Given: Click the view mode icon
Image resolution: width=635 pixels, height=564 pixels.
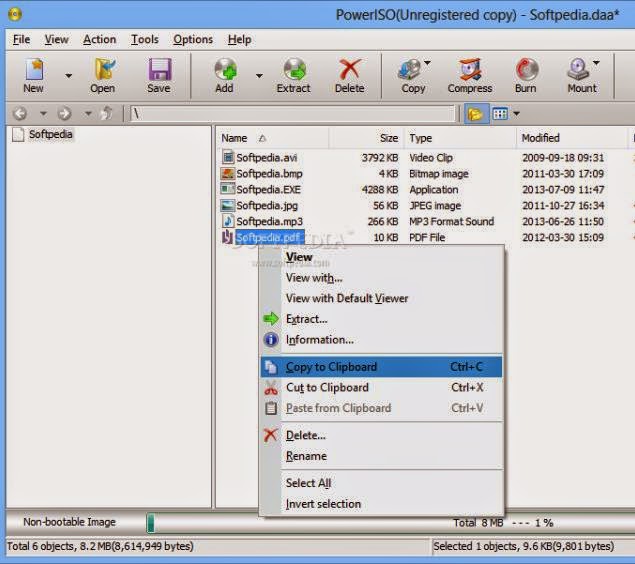Looking at the screenshot, I should click(x=500, y=114).
